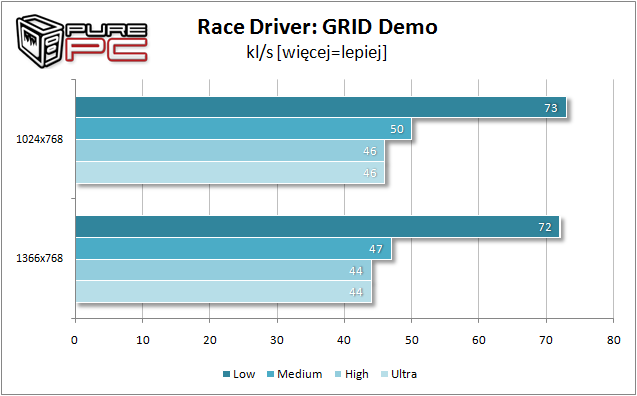Click the 30 value on the x-axis

click(x=277, y=340)
